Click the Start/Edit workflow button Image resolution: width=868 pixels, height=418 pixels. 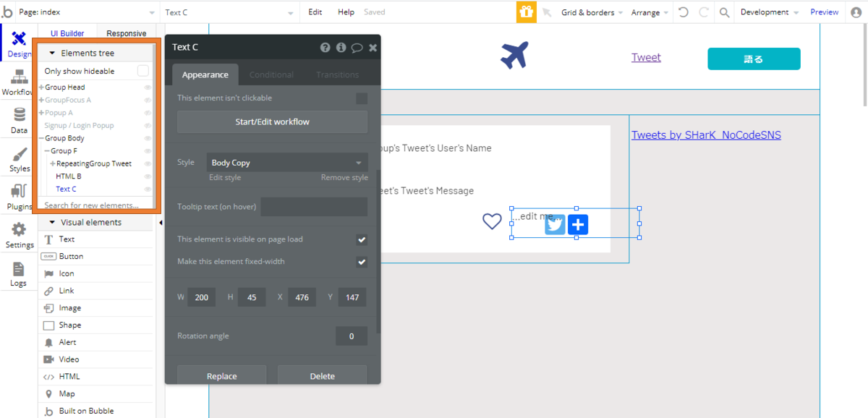tap(272, 121)
